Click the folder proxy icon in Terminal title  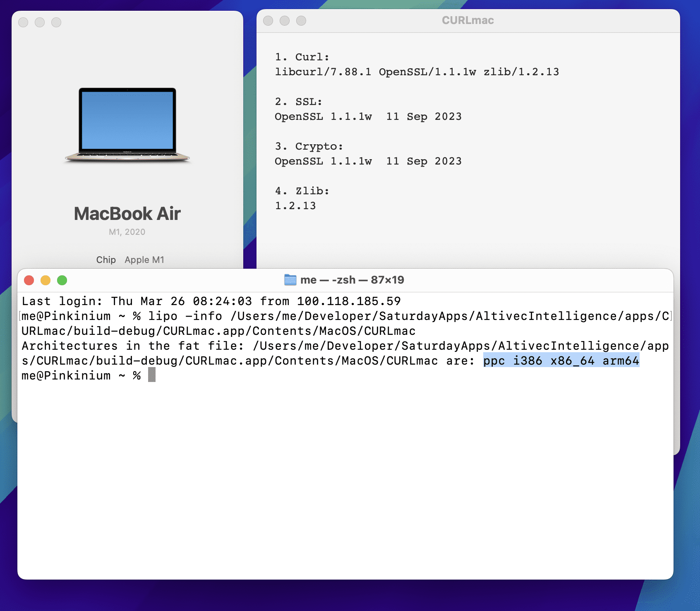coord(290,280)
